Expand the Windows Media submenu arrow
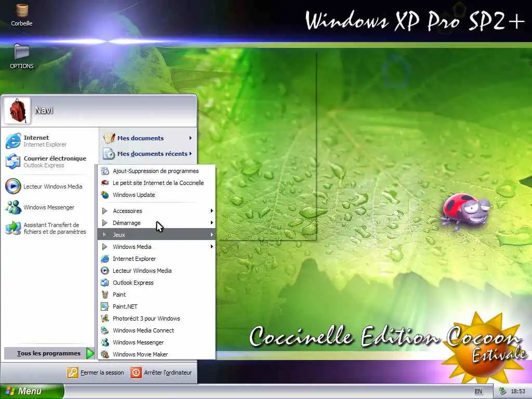 tap(212, 247)
